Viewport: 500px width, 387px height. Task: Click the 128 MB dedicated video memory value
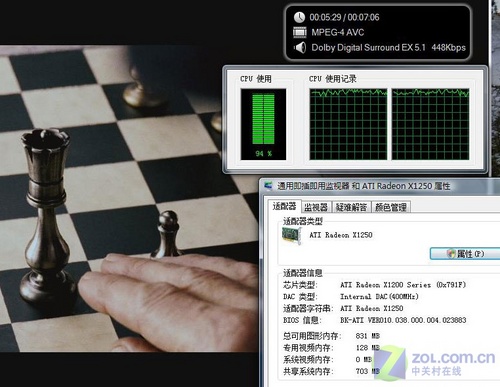(x=368, y=348)
